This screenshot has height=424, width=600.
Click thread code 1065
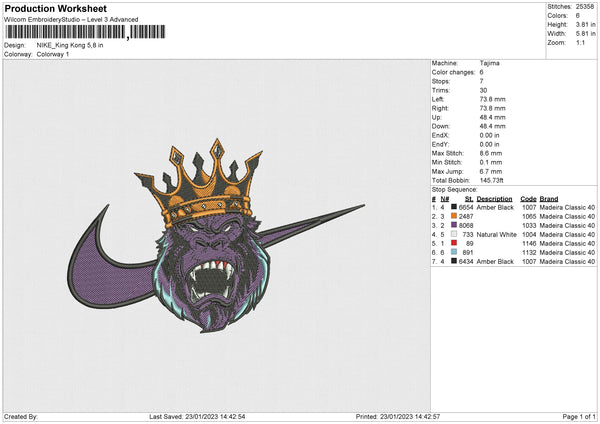[529, 217]
